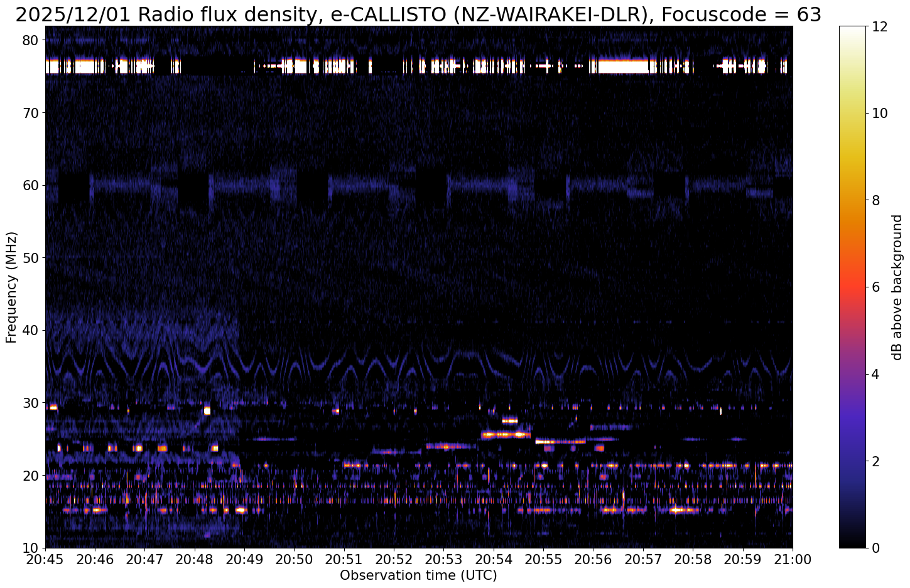Pick the 20:57 time tick label
Screen dimensions: 910x588
pyautogui.click(x=643, y=559)
